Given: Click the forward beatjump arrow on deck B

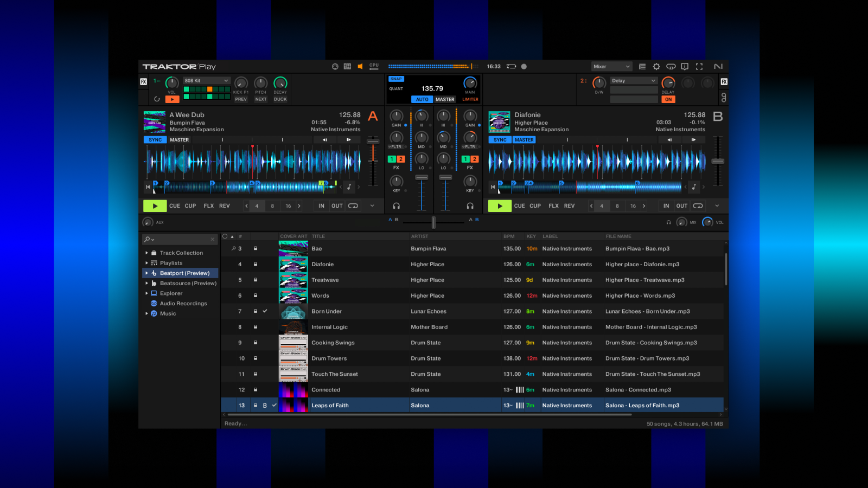Looking at the screenshot, I should pyautogui.click(x=693, y=140).
